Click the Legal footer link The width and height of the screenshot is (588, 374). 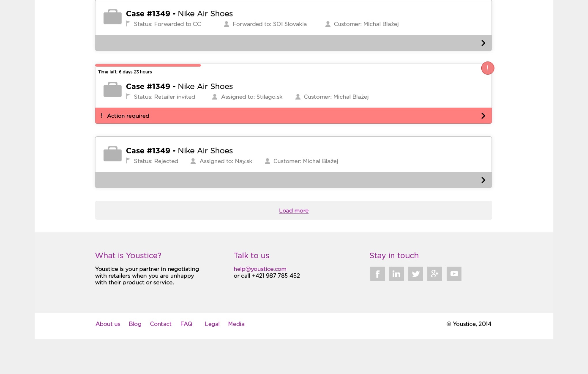[x=212, y=324]
